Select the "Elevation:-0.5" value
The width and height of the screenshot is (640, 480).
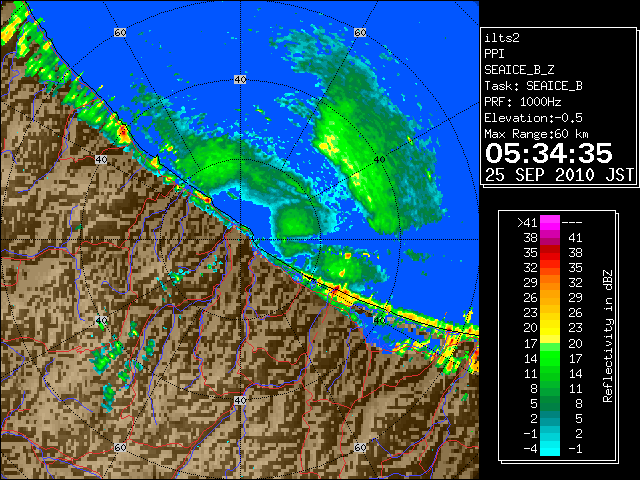click(x=533, y=118)
